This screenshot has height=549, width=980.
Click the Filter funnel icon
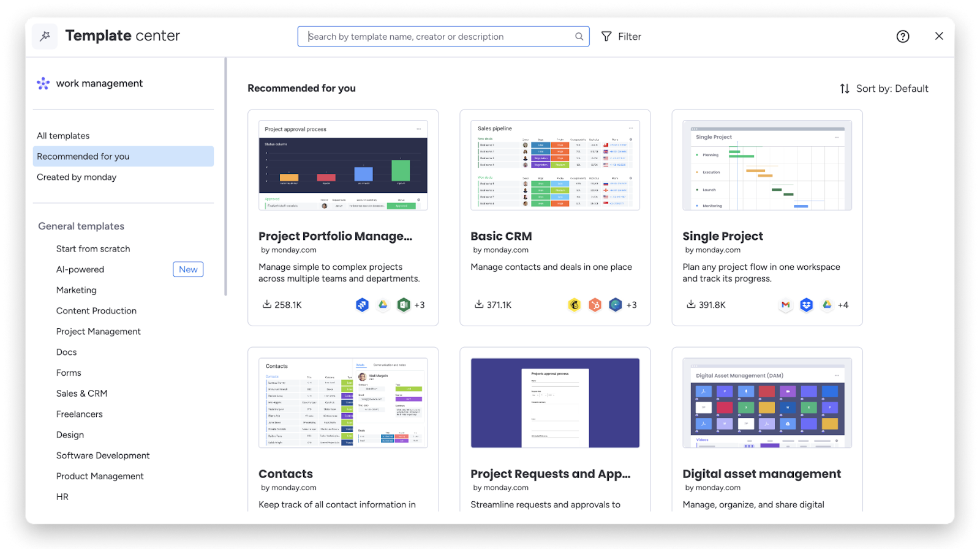(606, 37)
